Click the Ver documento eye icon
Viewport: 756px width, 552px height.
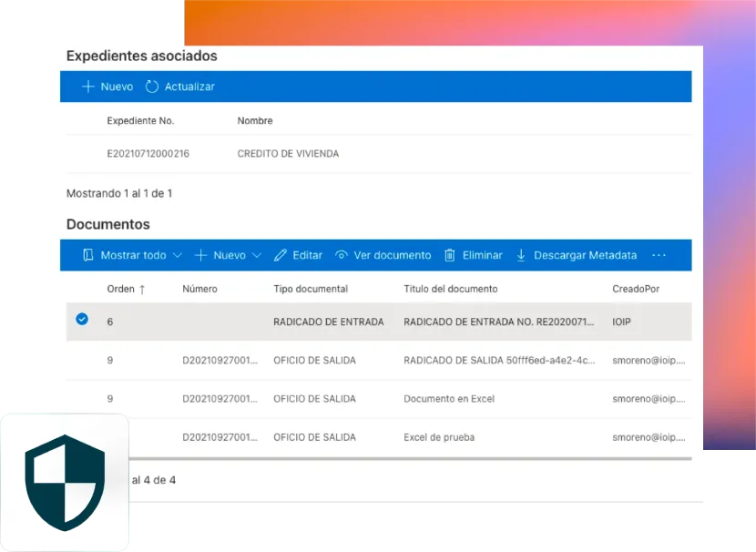[x=342, y=256]
